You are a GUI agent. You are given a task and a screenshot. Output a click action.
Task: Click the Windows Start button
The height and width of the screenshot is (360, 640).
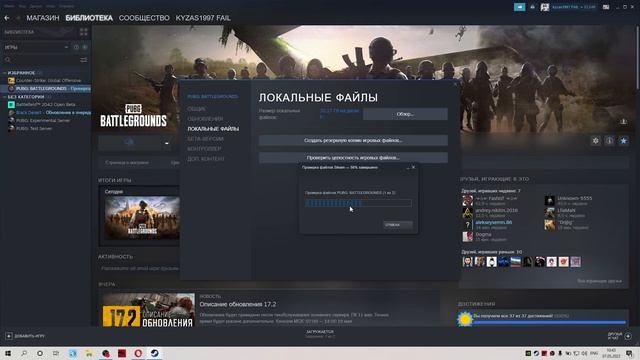pyautogui.click(x=8, y=353)
